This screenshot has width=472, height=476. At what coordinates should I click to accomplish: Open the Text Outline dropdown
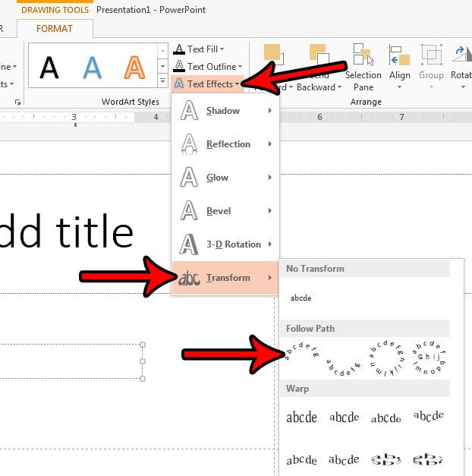click(208, 67)
